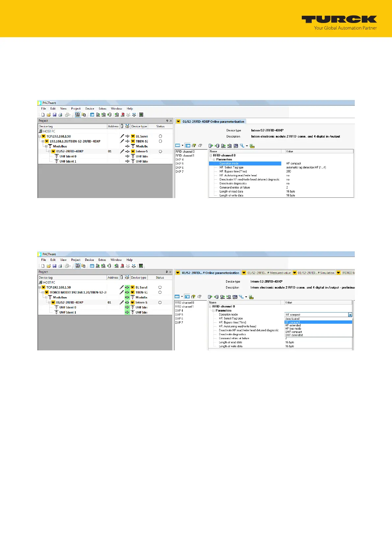Image resolution: width=392 pixels, height=554 pixels.
Task: Click Print icon in lower PACTware screenshot
Action: 60,266
